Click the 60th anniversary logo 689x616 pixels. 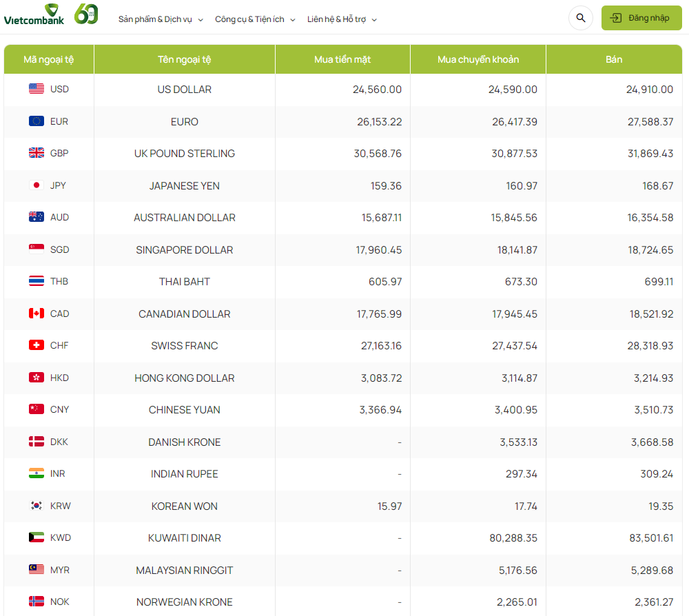86,14
